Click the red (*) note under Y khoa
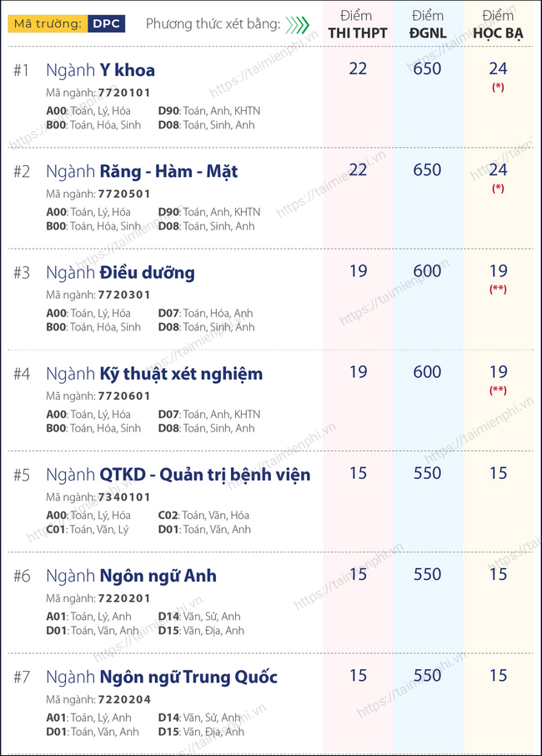542x756 pixels. (498, 88)
